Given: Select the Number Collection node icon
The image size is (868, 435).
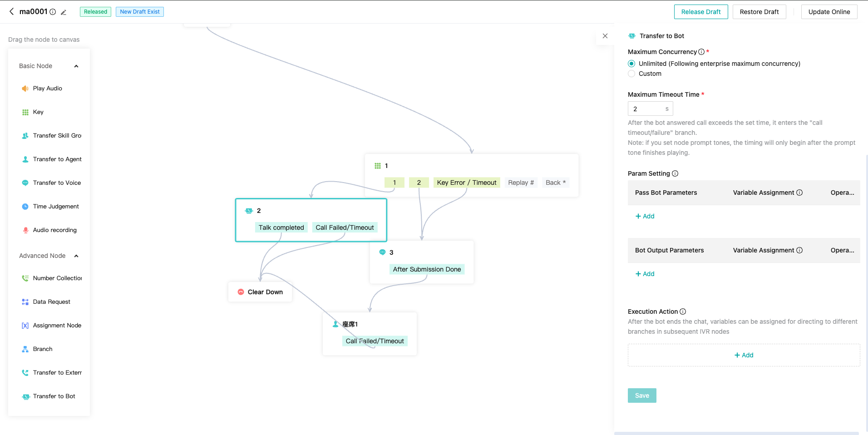Looking at the screenshot, I should 25,278.
